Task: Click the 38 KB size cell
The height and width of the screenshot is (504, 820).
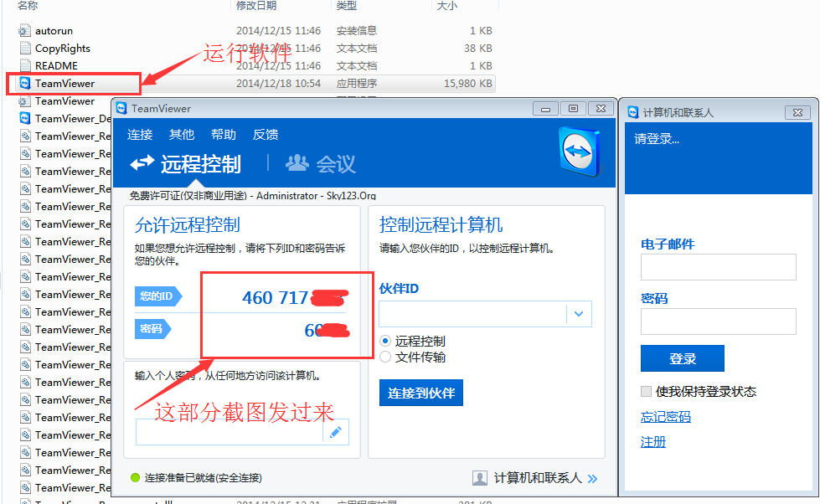Action: coord(478,48)
